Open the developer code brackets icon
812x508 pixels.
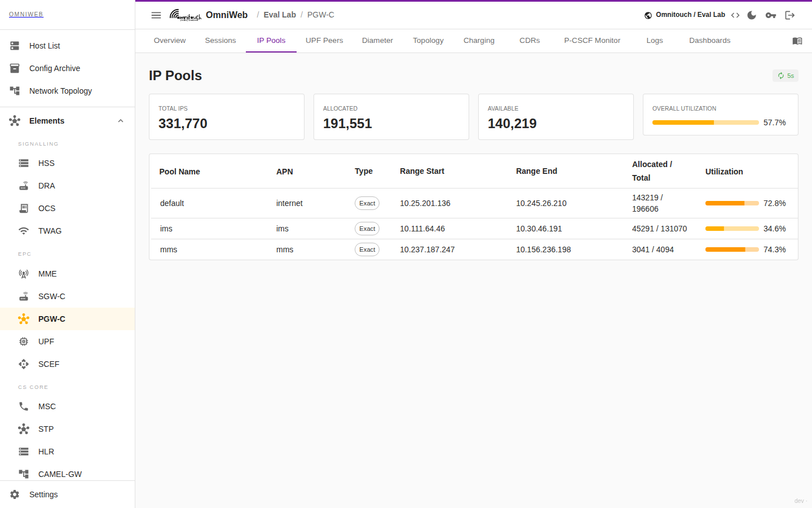coord(735,15)
